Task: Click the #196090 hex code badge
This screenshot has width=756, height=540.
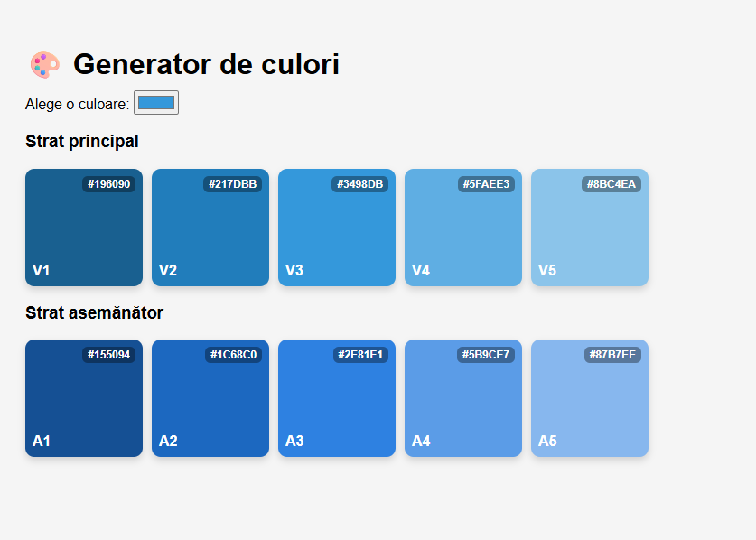Action: click(x=109, y=184)
